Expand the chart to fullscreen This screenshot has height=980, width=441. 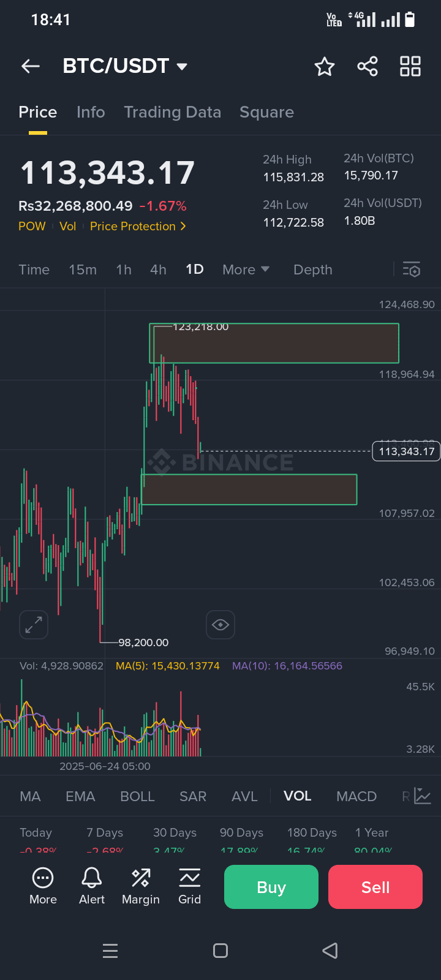33,625
